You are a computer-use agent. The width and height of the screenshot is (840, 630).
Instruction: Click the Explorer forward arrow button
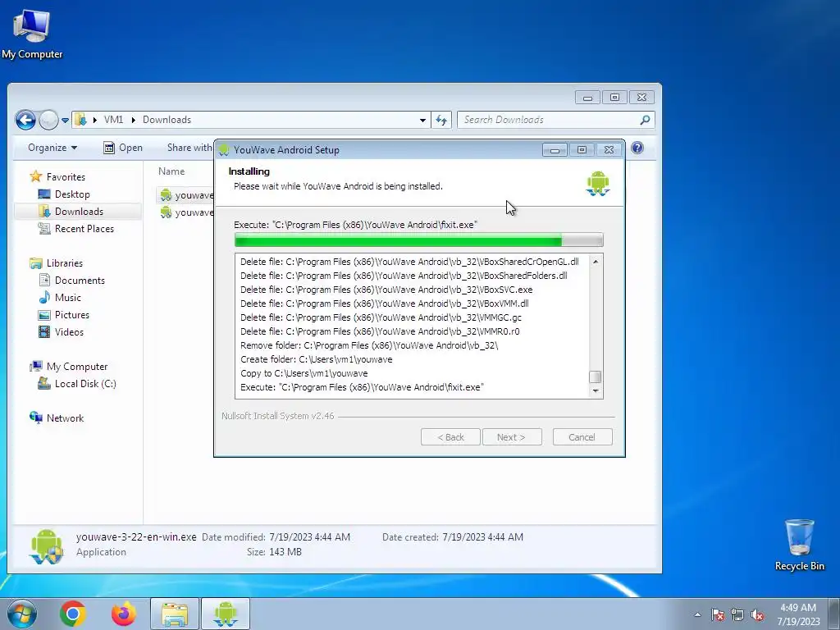[x=48, y=120]
